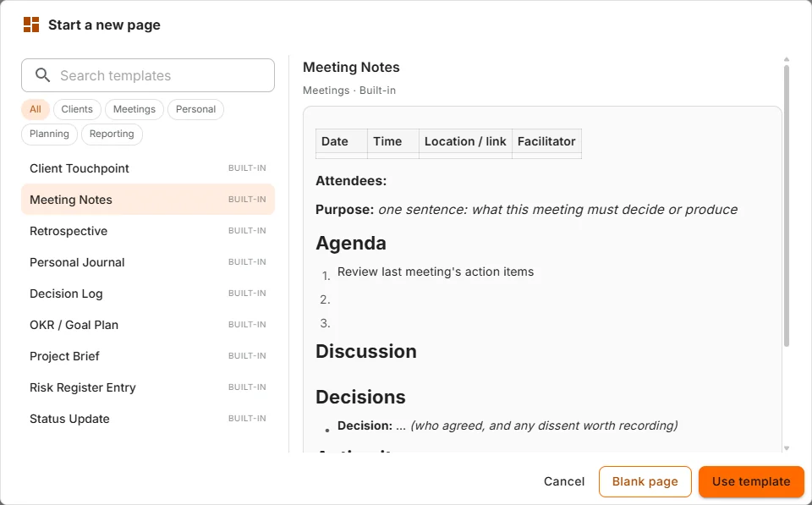Select the All filter chip
Image resolution: width=812 pixels, height=505 pixels.
pos(36,109)
